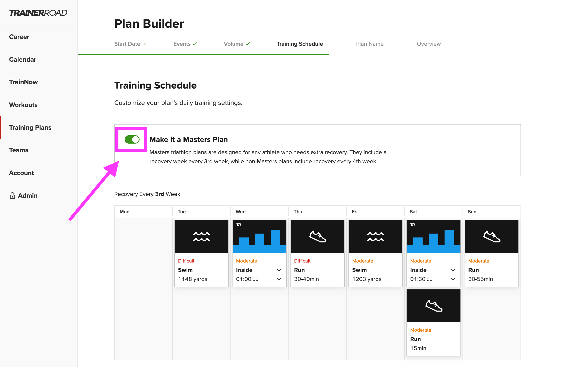Open Wednesday 01:00:00 duration dropdown
The image size is (588, 367).
coord(279,279)
